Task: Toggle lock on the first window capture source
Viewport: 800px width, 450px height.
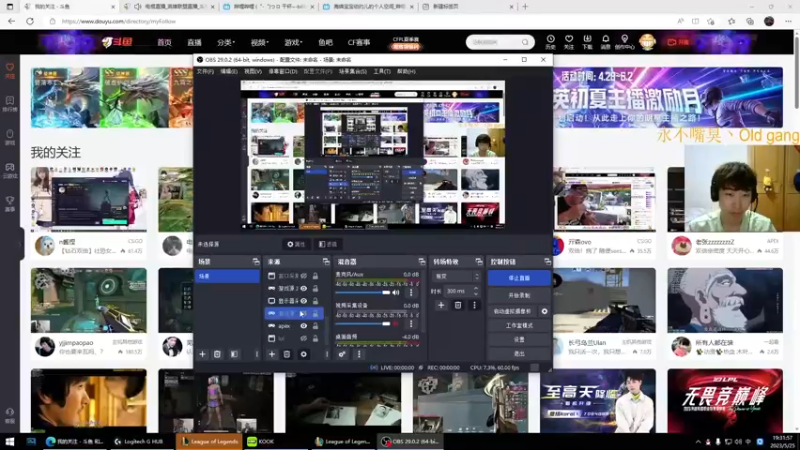Action: 315,276
